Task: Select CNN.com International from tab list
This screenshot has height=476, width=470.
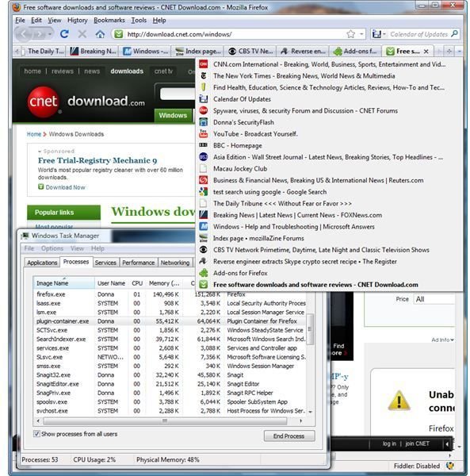Action: [329, 64]
